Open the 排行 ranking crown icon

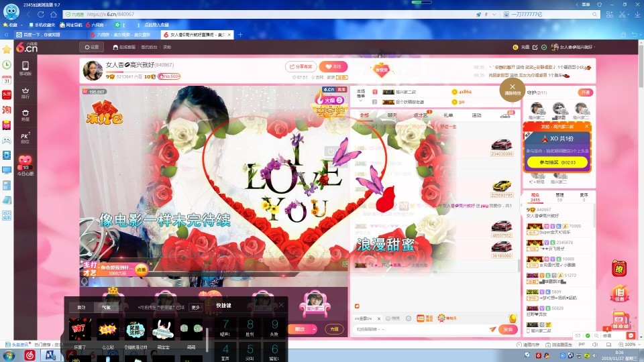25,93
